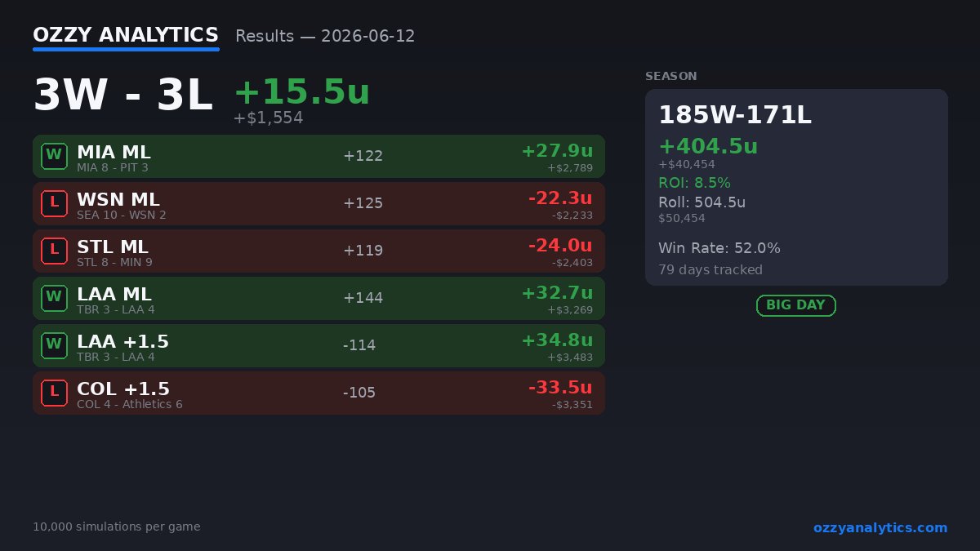This screenshot has height=551, width=980.
Task: Click the -33.5u result
Action: (x=560, y=388)
